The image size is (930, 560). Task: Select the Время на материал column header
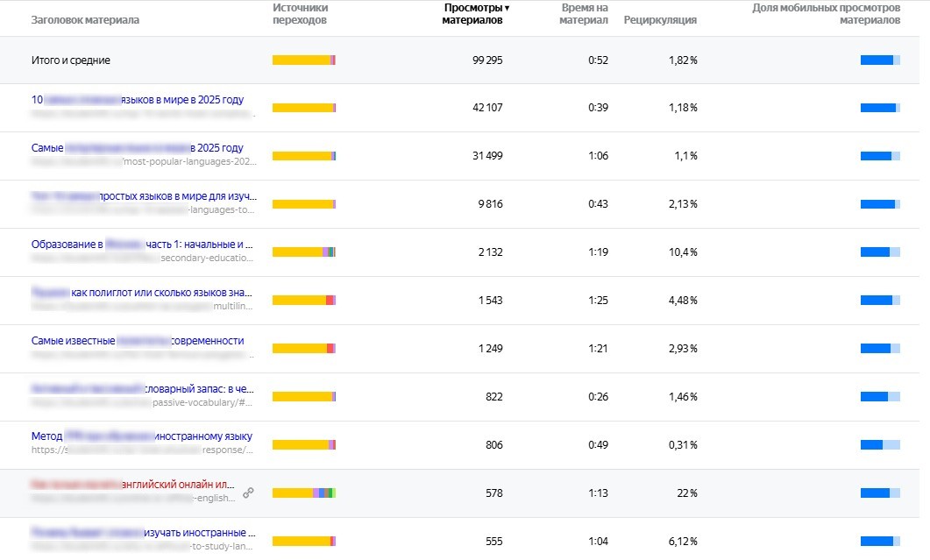(585, 14)
